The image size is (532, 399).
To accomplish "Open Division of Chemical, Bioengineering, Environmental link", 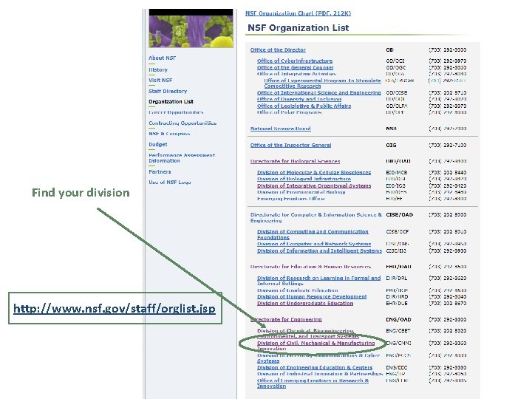I will click(307, 333).
